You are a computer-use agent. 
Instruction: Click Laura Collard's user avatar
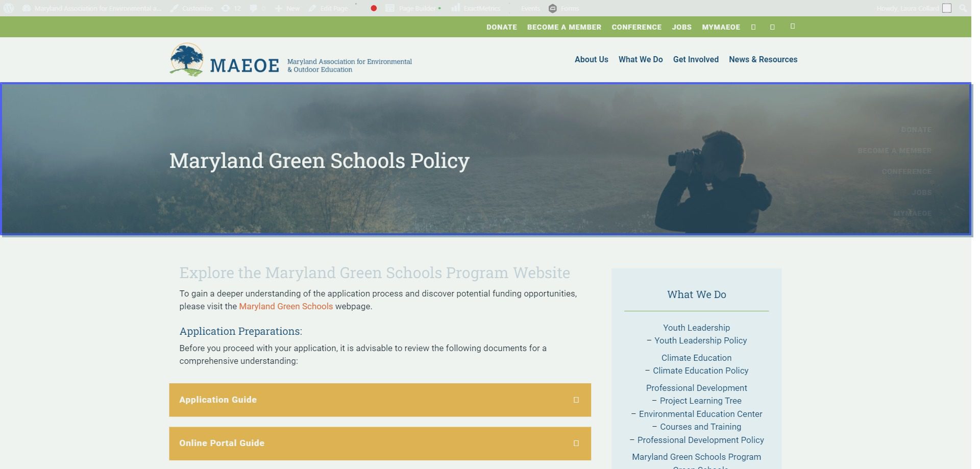[x=947, y=8]
